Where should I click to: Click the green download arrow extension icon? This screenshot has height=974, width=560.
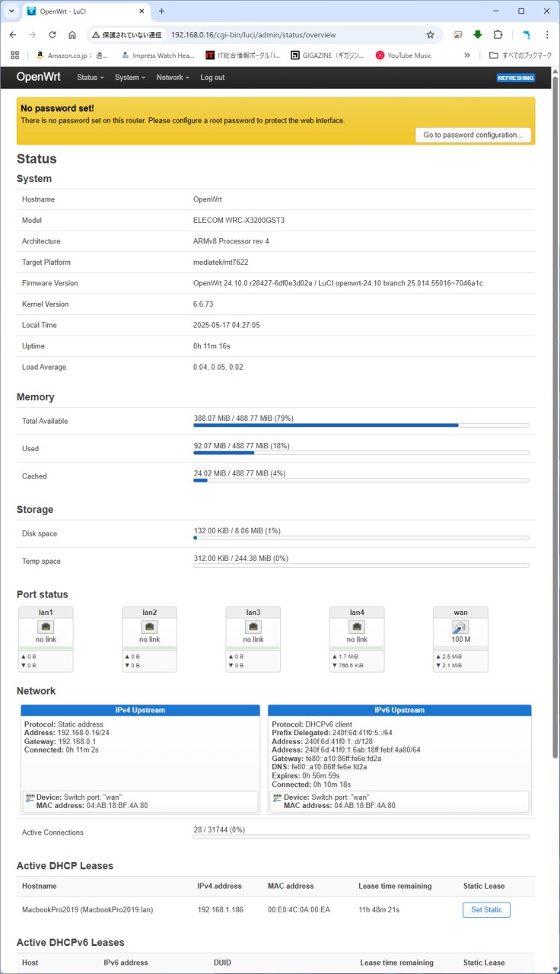pos(478,35)
